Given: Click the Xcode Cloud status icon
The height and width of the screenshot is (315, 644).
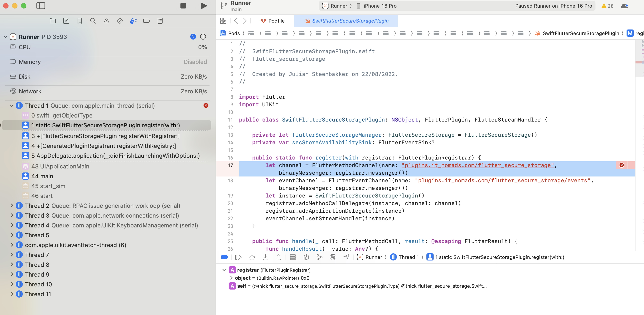Looking at the screenshot, I should 625,6.
